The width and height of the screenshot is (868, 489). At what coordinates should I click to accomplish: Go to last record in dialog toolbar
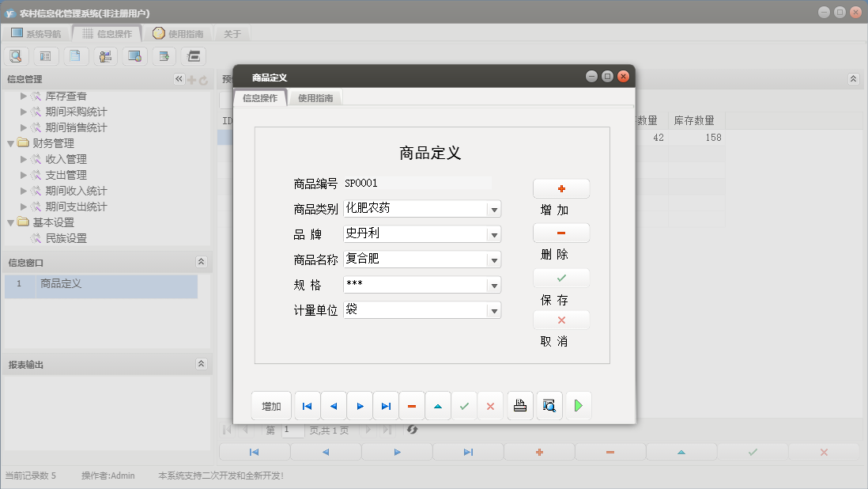tap(386, 406)
